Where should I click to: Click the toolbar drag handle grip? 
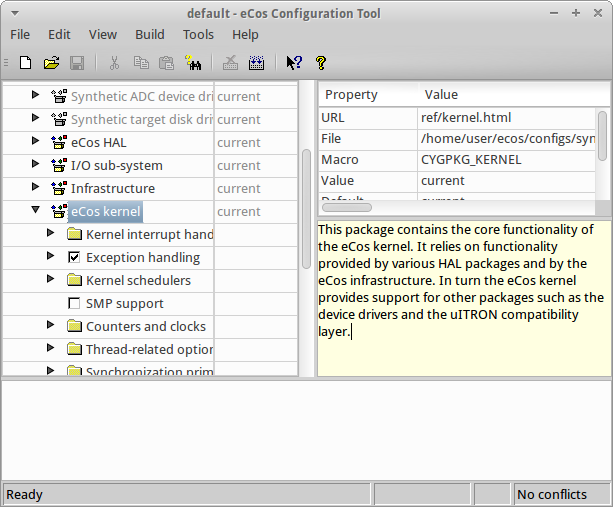tap(6, 63)
